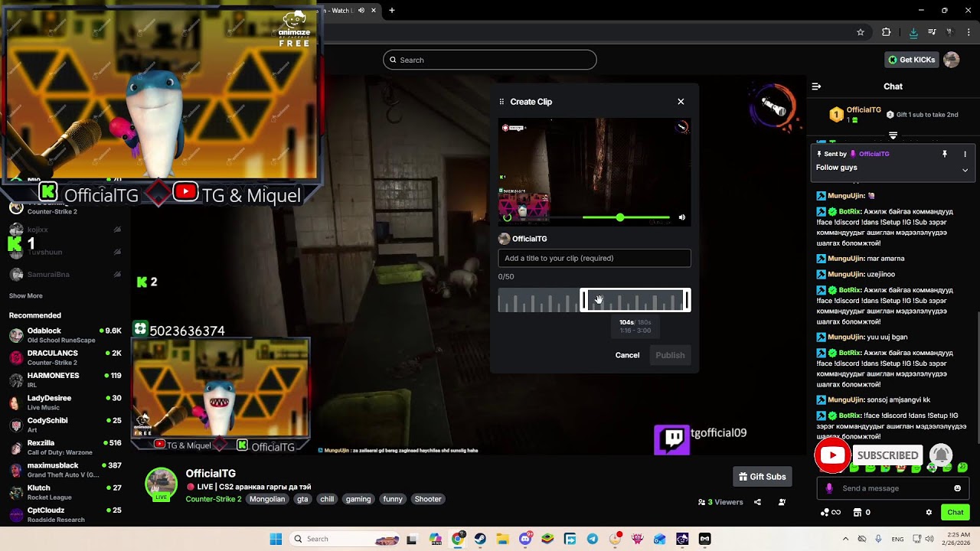Open Chrome downloads icon
This screenshot has width=980, height=551.
pyautogui.click(x=913, y=32)
